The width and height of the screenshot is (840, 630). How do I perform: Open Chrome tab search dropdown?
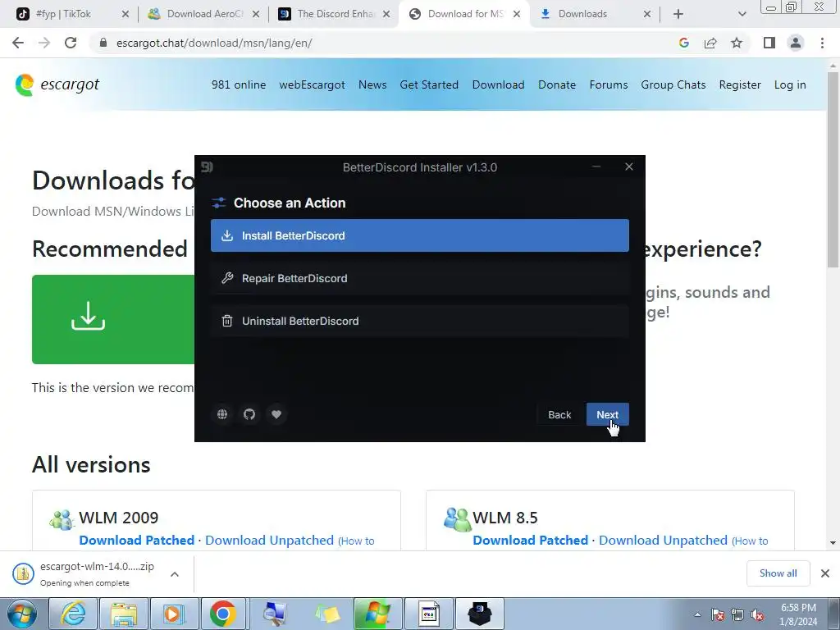click(x=742, y=15)
